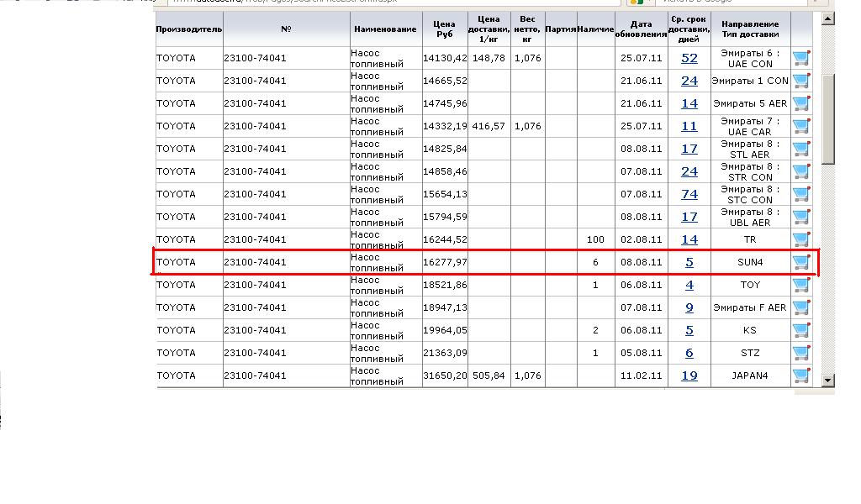Open the 9 days delivery link
The image size is (861, 504).
(689, 307)
